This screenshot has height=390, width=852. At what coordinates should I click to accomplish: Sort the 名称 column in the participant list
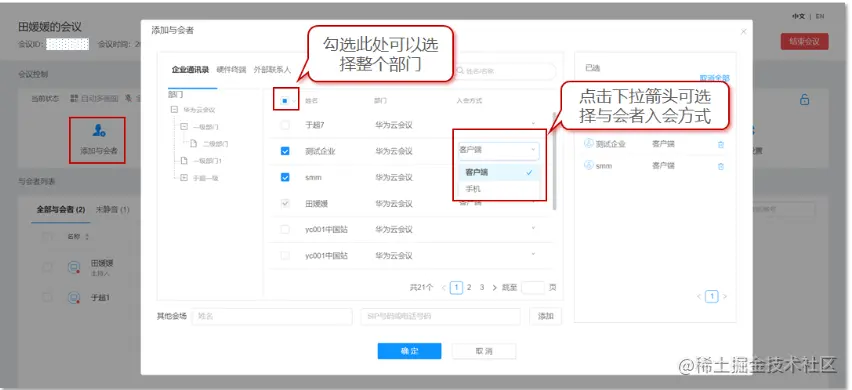(x=87, y=237)
